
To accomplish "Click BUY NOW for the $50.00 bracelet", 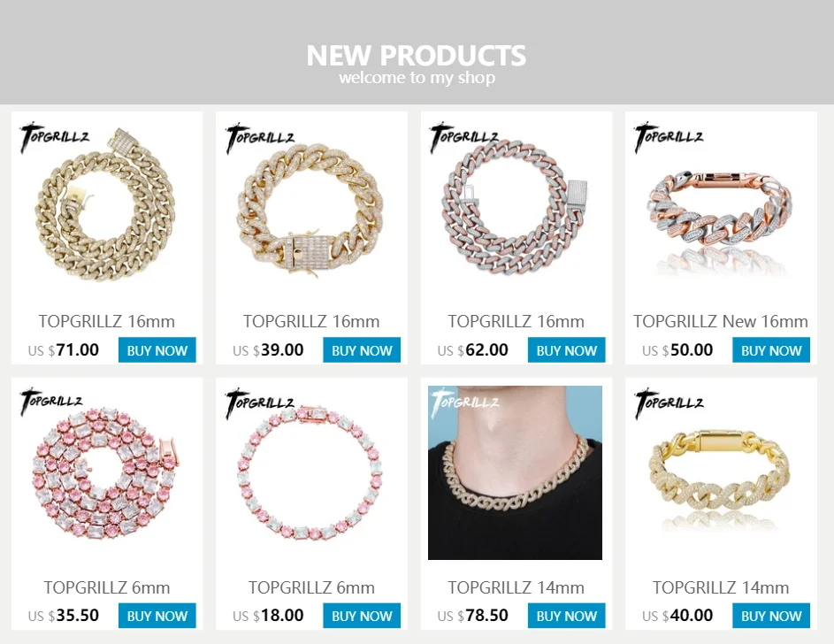I will click(771, 350).
